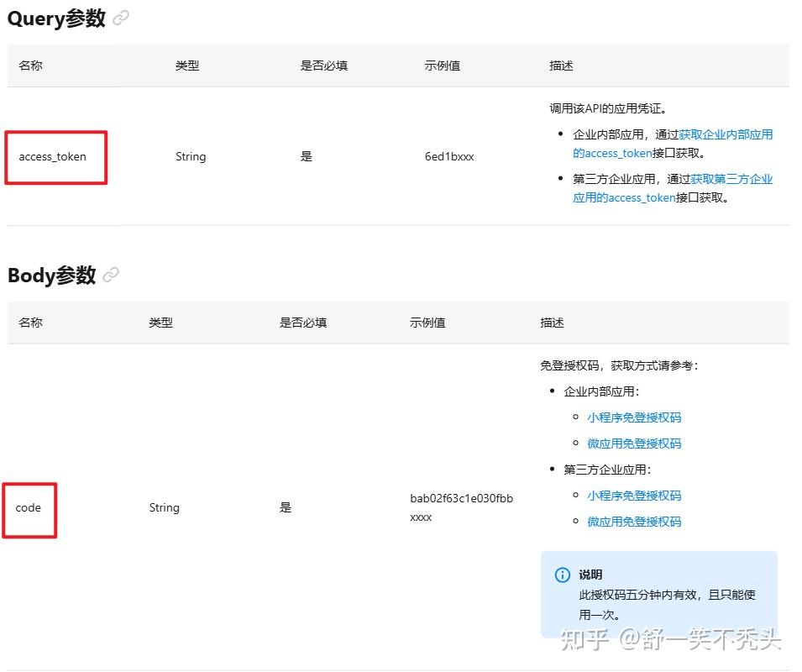Click the 示例值 column header in Body参数 table
This screenshot has height=672, width=802.
coord(427,322)
